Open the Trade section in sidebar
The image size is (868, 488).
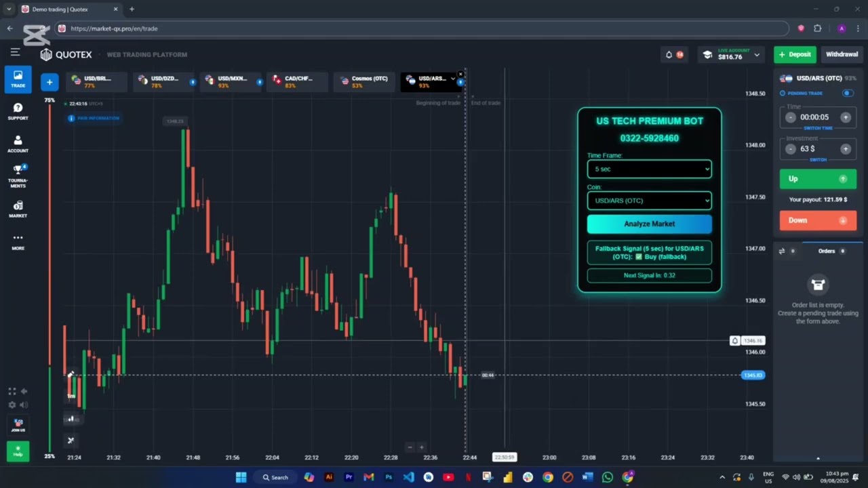tap(18, 79)
